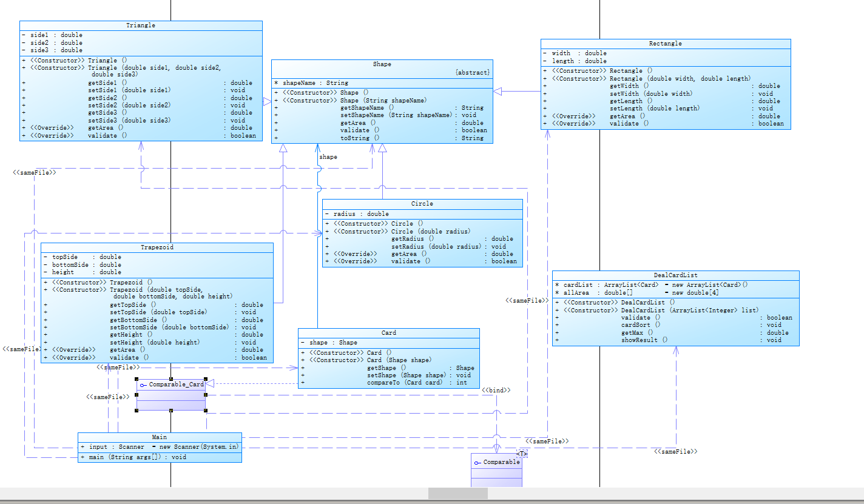
Task: Click the setSide1 (double side1) operation
Action: 137,90
